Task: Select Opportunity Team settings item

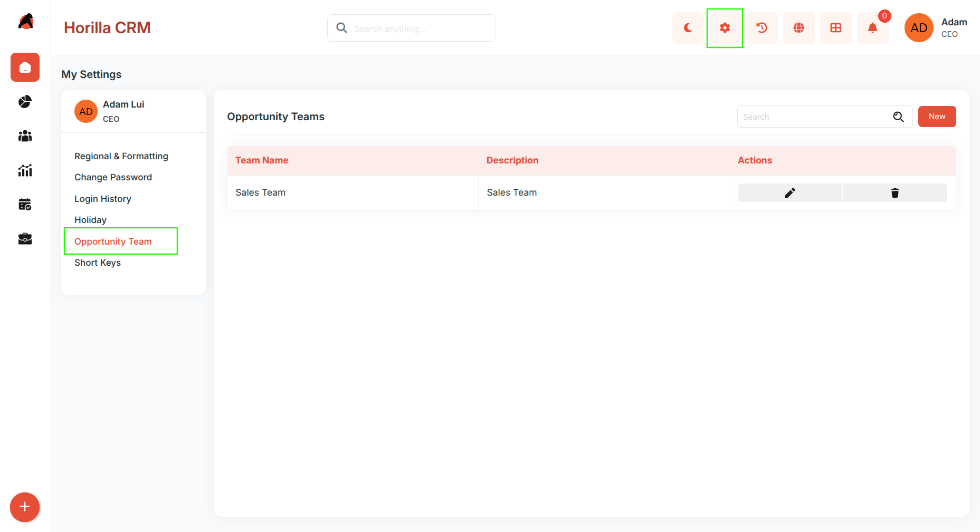Action: coord(113,241)
